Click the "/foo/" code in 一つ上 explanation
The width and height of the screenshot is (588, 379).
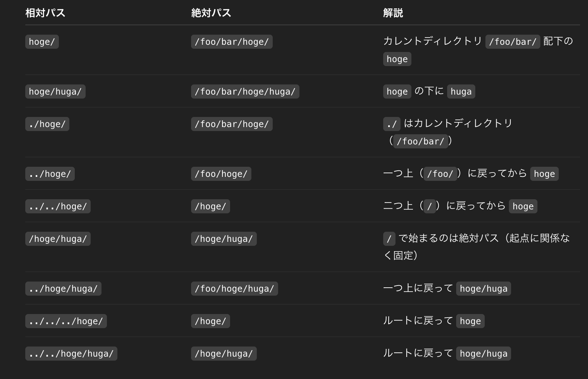coord(440,174)
